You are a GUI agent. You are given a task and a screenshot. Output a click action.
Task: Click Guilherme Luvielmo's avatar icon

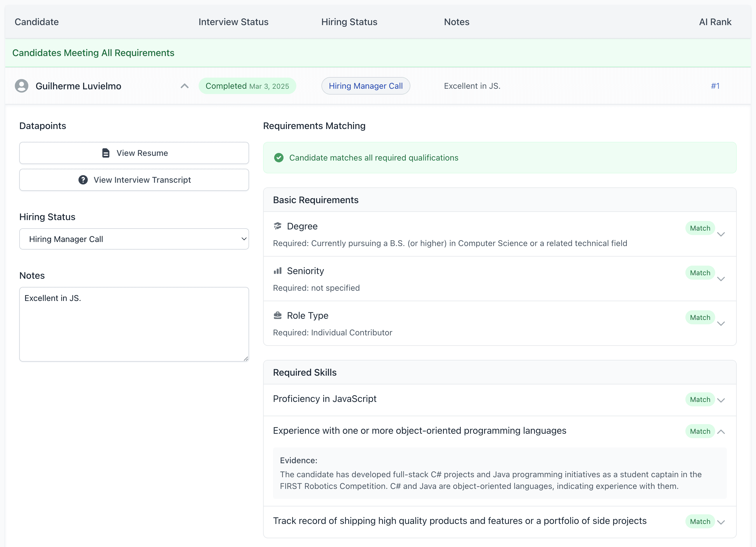pyautogui.click(x=21, y=86)
